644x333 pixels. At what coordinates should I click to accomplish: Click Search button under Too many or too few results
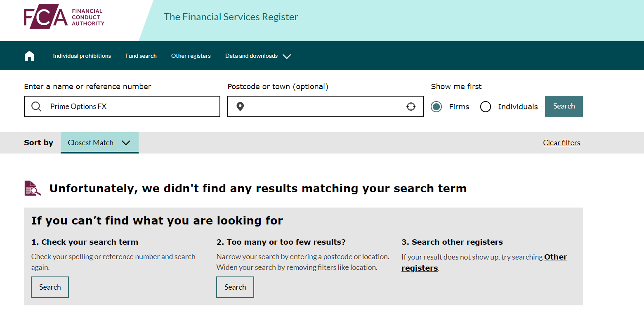click(235, 287)
